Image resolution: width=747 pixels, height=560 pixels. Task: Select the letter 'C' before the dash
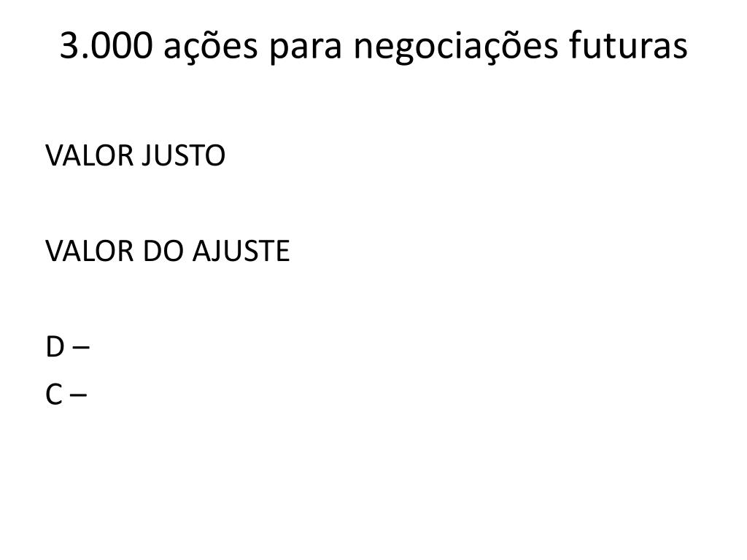click(x=54, y=394)
